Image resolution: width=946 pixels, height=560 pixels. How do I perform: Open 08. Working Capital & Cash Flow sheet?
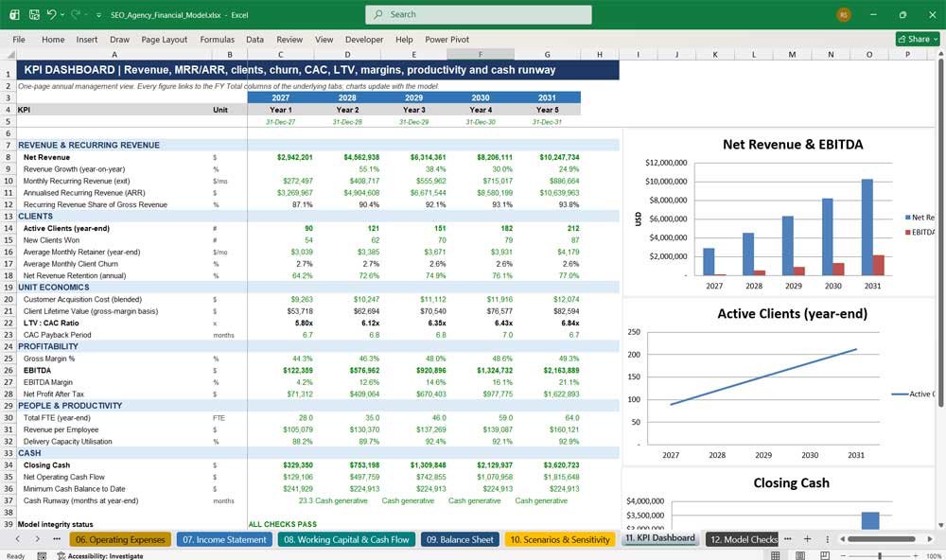346,539
